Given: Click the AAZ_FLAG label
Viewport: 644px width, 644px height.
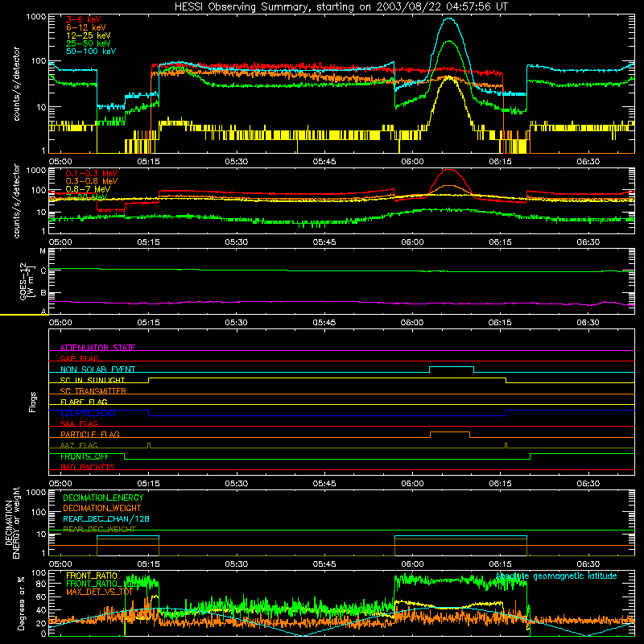Looking at the screenshot, I should pos(79,445).
